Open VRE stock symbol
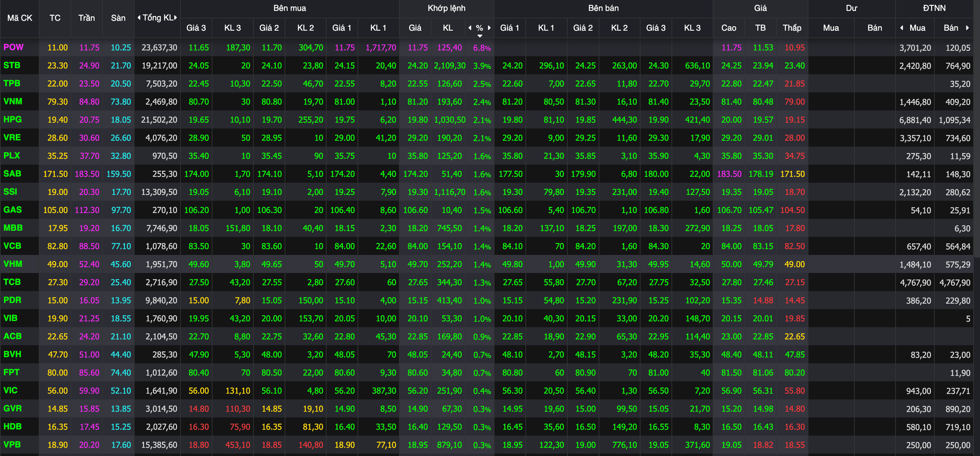Image resolution: width=980 pixels, height=456 pixels. coord(12,137)
